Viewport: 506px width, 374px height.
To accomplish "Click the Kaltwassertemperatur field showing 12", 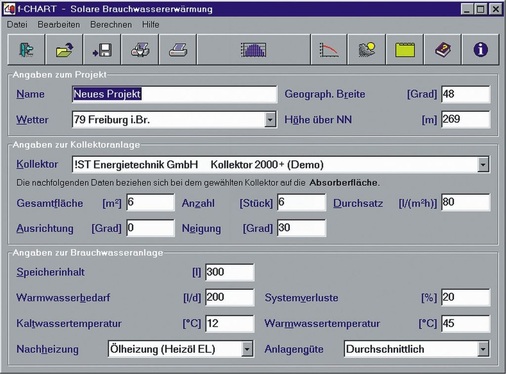I will click(230, 324).
